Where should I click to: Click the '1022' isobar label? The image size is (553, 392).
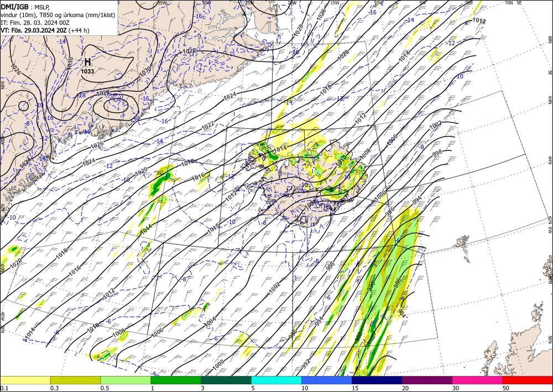[208, 126]
